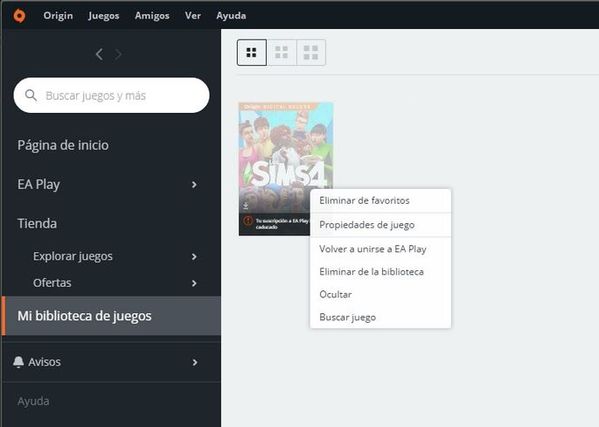Open Ayuda at sidebar bottom
599x427 pixels.
coord(33,401)
